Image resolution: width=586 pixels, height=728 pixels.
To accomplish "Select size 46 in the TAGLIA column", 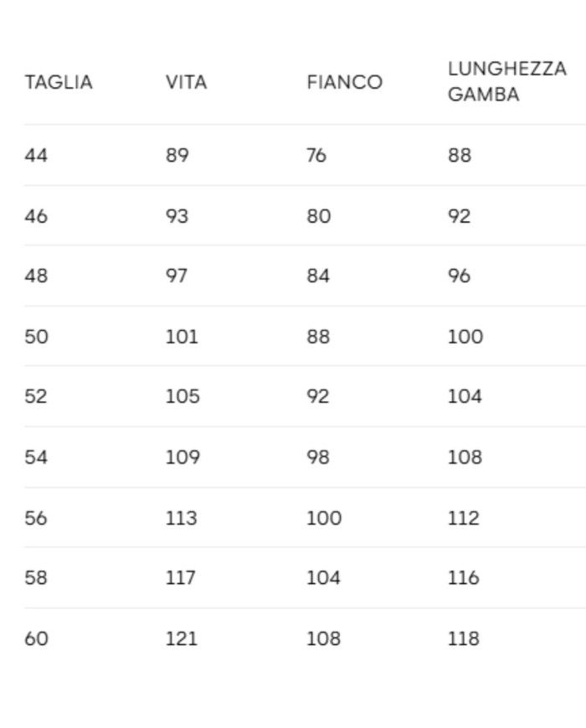I will (36, 216).
